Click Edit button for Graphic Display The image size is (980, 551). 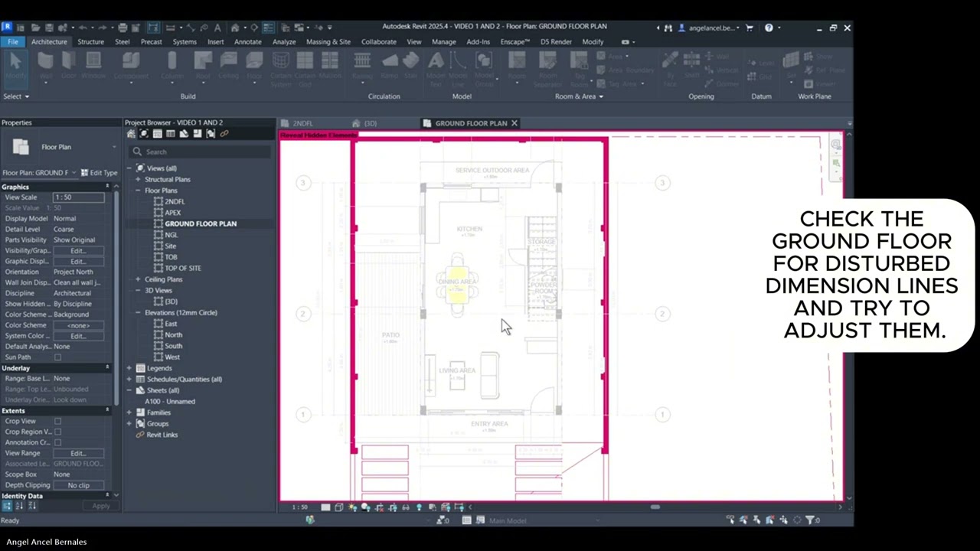[78, 261]
